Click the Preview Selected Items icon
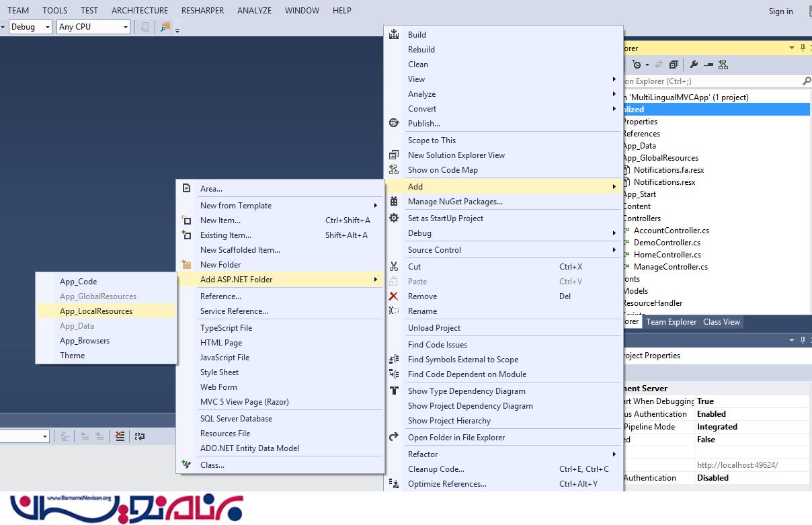The height and width of the screenshot is (525, 812). click(x=708, y=65)
